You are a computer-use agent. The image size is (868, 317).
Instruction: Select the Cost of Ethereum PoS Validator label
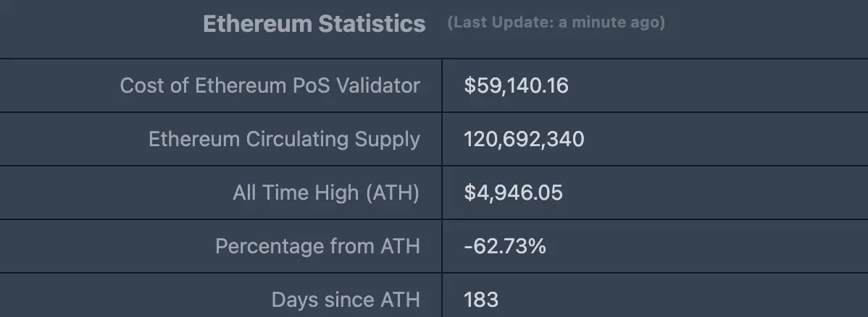pyautogui.click(x=270, y=85)
